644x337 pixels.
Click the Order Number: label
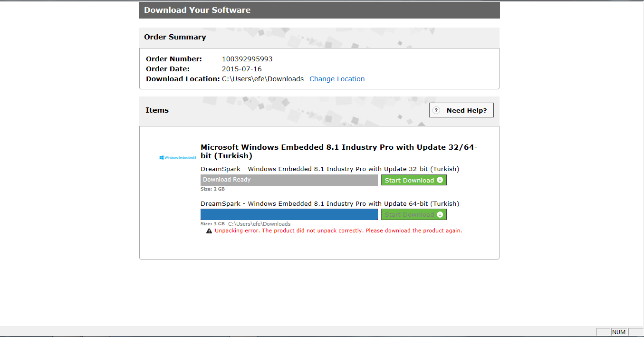[x=174, y=59]
